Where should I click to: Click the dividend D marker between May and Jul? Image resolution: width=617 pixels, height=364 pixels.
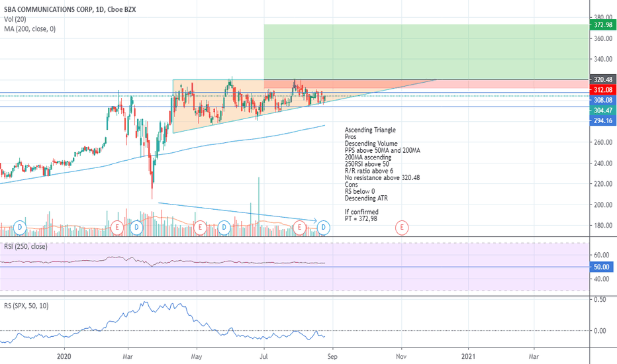point(224,228)
